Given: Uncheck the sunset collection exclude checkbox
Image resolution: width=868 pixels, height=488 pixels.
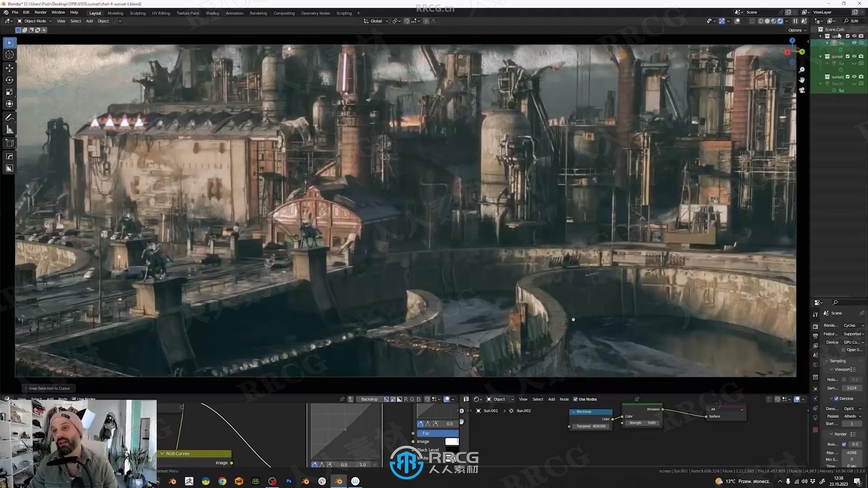Looking at the screenshot, I should click(x=848, y=56).
